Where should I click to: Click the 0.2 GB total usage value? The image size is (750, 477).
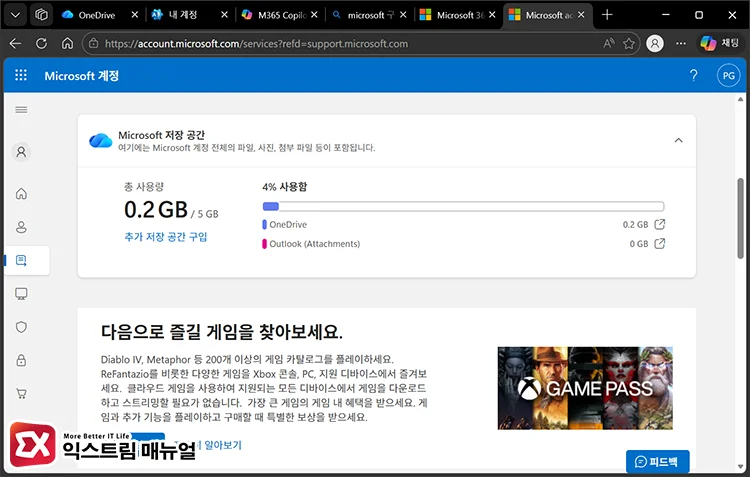tap(156, 210)
